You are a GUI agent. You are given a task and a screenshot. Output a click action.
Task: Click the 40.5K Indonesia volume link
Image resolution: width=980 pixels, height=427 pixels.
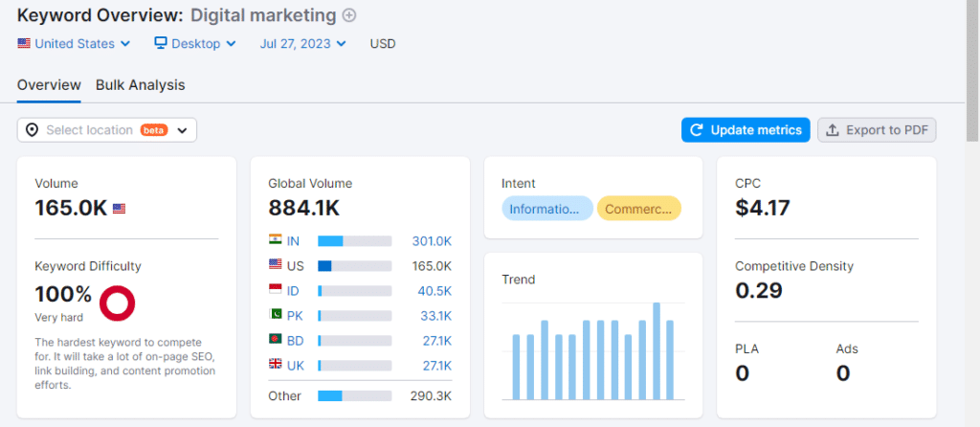click(434, 291)
